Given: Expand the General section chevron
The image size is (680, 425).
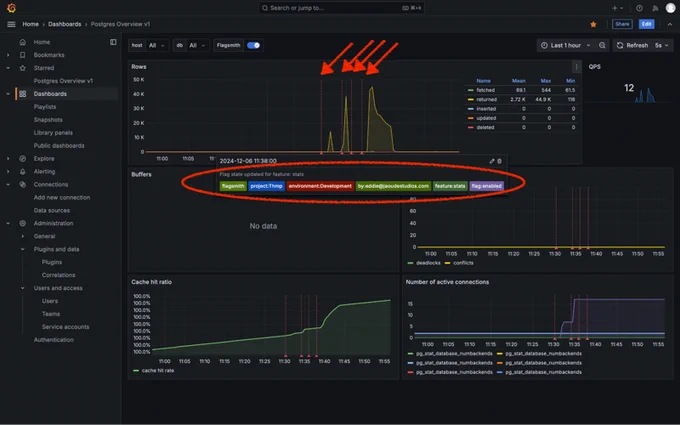Looking at the screenshot, I should point(23,236).
